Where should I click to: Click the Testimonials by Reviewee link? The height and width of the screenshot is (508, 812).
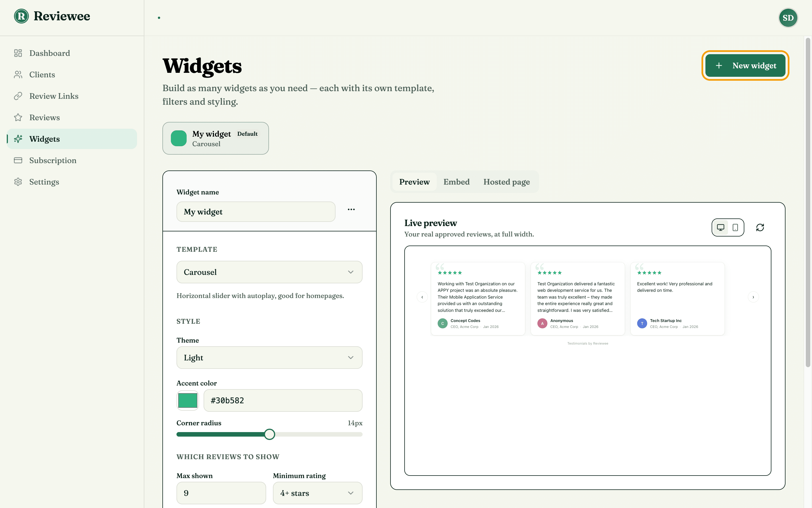coord(588,343)
